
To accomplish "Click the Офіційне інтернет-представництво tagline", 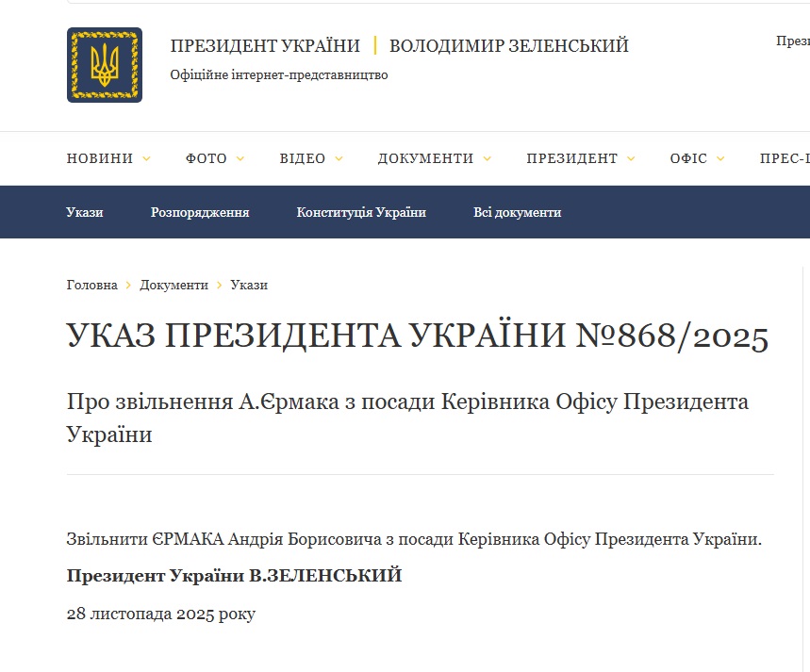I will coord(279,75).
